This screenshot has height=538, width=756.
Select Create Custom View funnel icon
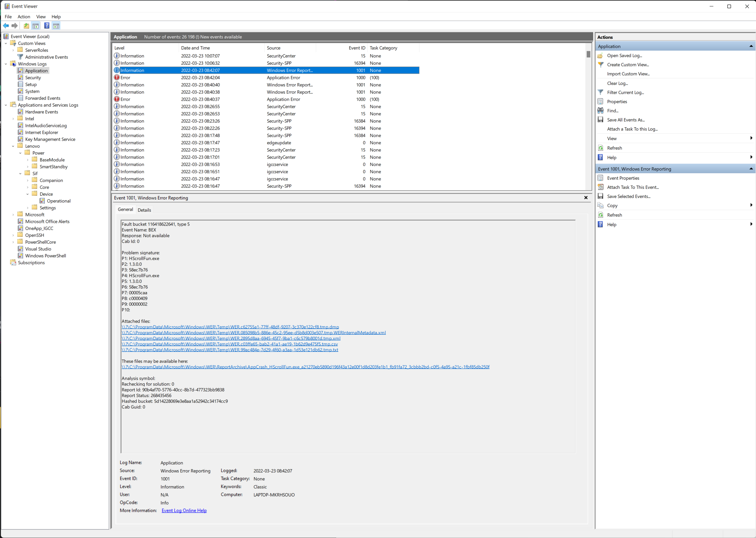click(x=600, y=65)
